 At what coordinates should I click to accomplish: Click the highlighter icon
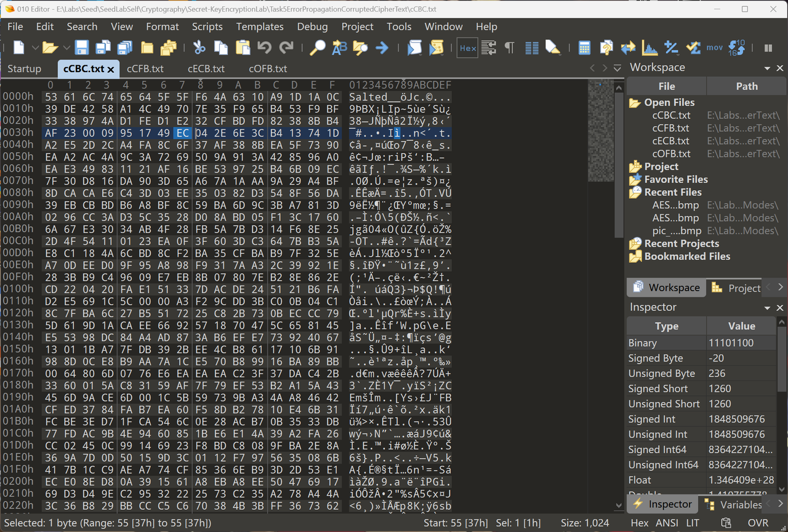(553, 48)
